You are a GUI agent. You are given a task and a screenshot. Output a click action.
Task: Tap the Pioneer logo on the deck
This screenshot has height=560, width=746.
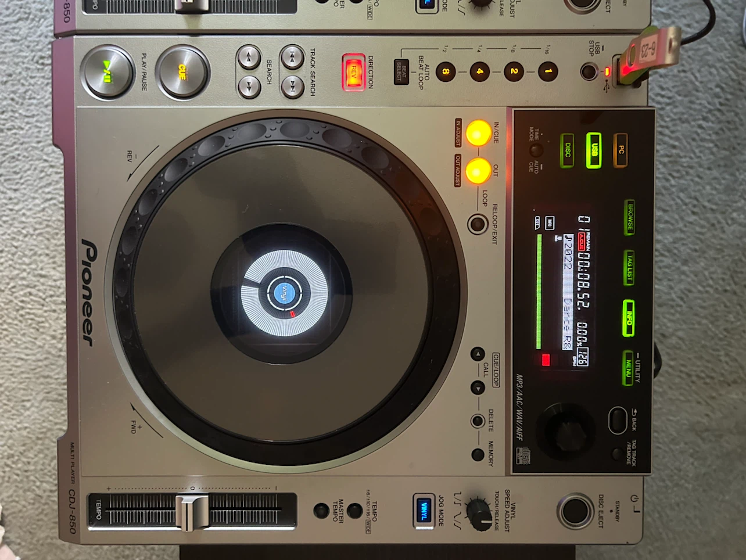88,292
